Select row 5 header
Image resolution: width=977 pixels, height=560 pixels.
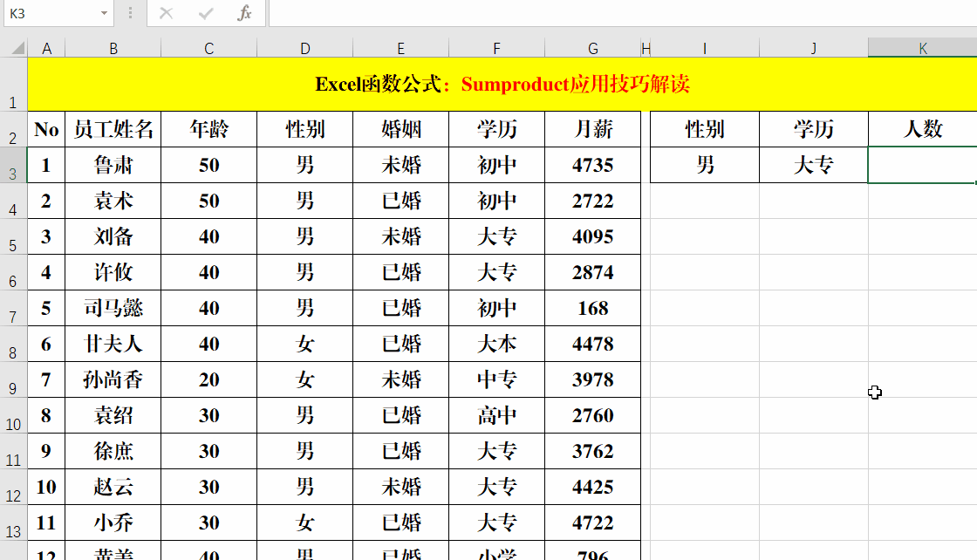point(13,236)
